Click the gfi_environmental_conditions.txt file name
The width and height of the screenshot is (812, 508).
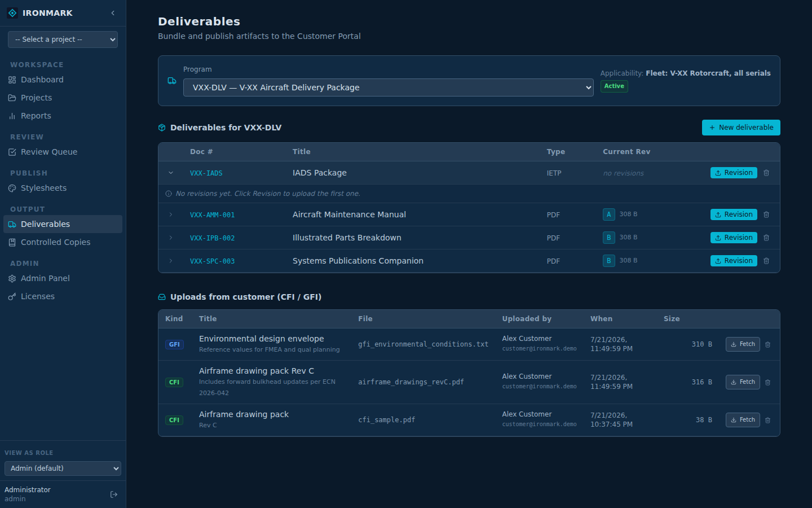(423, 344)
